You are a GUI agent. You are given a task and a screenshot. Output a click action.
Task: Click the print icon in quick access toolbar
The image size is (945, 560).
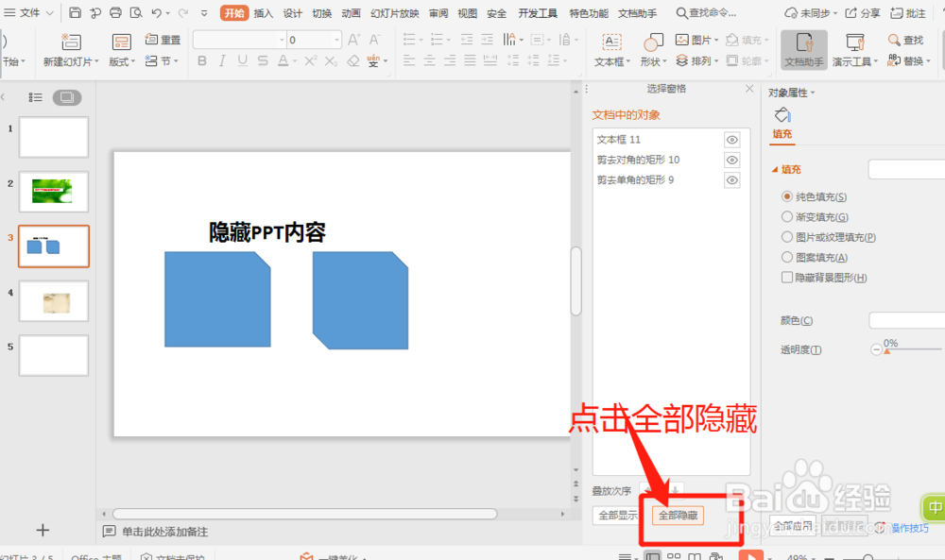click(x=115, y=12)
